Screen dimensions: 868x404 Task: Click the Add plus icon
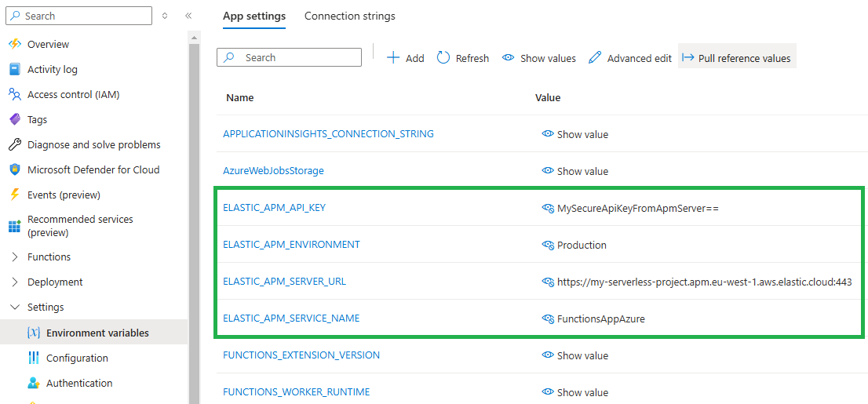(x=394, y=58)
